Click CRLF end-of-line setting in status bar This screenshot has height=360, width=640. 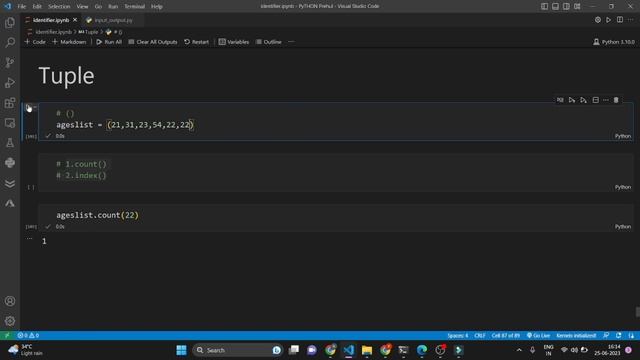click(x=480, y=336)
